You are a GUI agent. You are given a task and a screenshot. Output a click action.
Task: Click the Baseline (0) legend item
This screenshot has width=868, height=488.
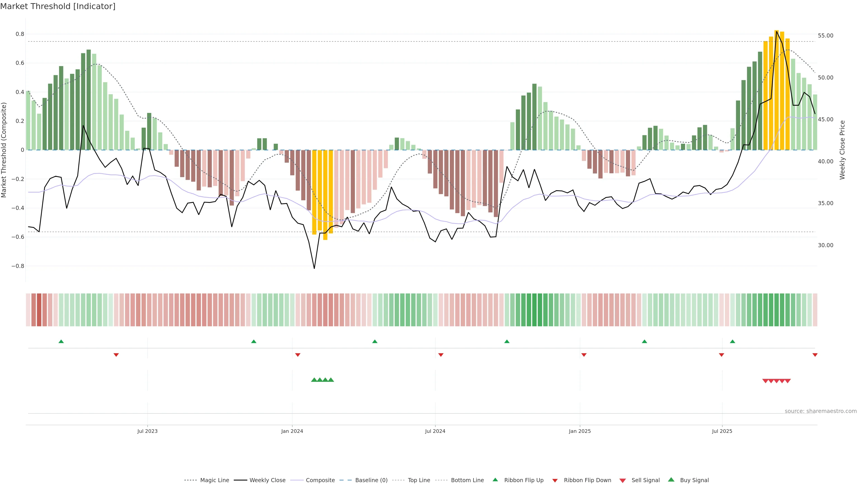[x=371, y=480]
